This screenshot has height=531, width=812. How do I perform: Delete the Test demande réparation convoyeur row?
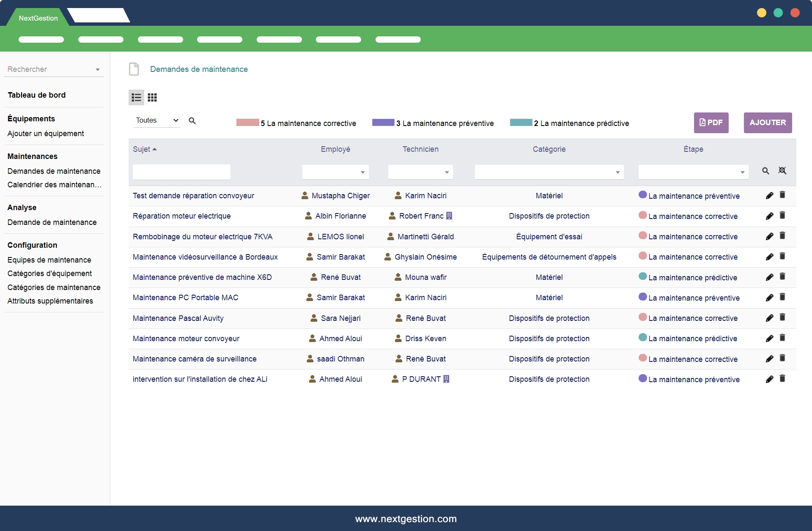pyautogui.click(x=782, y=195)
